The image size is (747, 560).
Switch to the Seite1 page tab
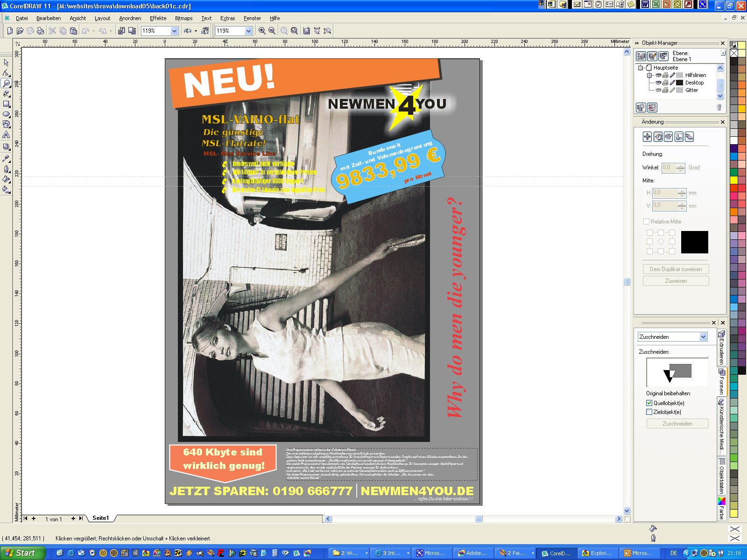pos(100,518)
